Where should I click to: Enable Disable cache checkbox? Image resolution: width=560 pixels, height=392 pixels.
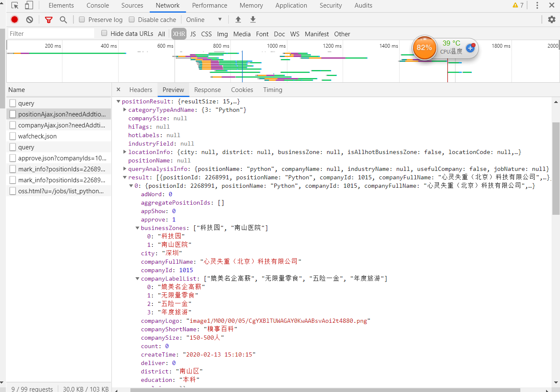point(132,19)
